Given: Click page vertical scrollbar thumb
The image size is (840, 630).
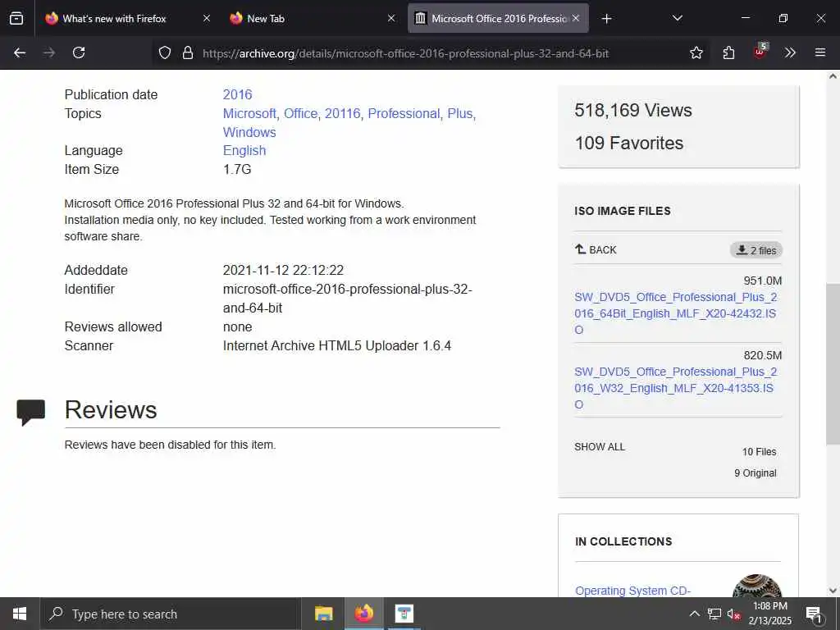Looking at the screenshot, I should (833, 364).
